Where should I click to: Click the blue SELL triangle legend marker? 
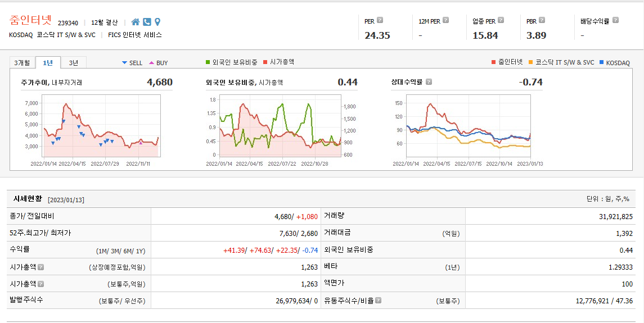click(124, 63)
